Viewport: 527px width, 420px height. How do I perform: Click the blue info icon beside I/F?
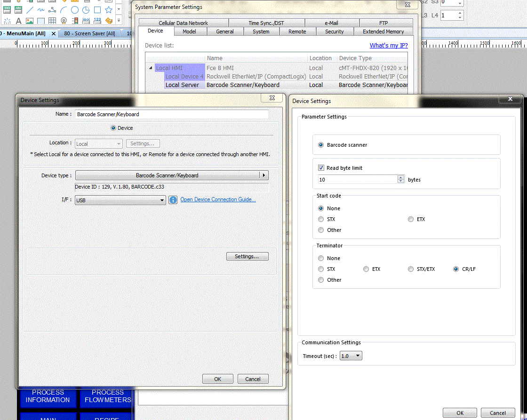tap(173, 200)
